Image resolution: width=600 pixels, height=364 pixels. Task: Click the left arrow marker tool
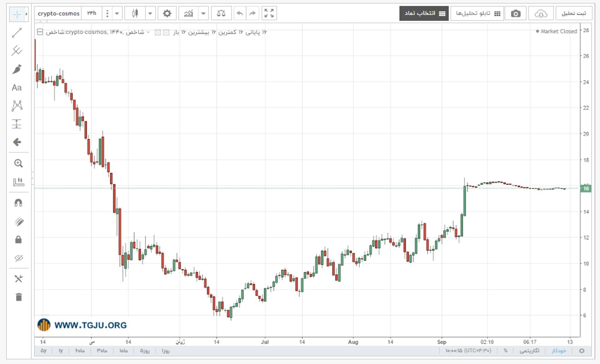pyautogui.click(x=17, y=142)
